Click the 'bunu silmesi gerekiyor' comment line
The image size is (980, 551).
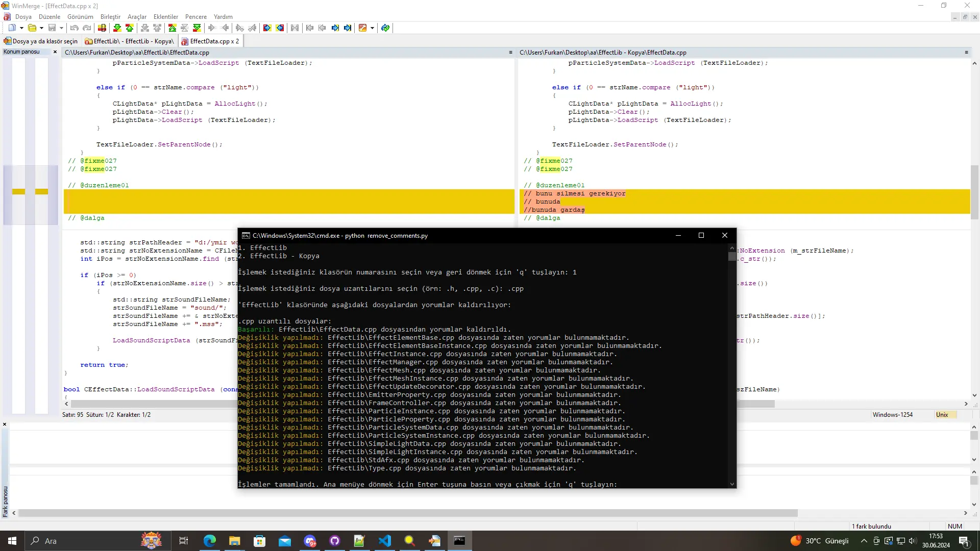pos(575,193)
